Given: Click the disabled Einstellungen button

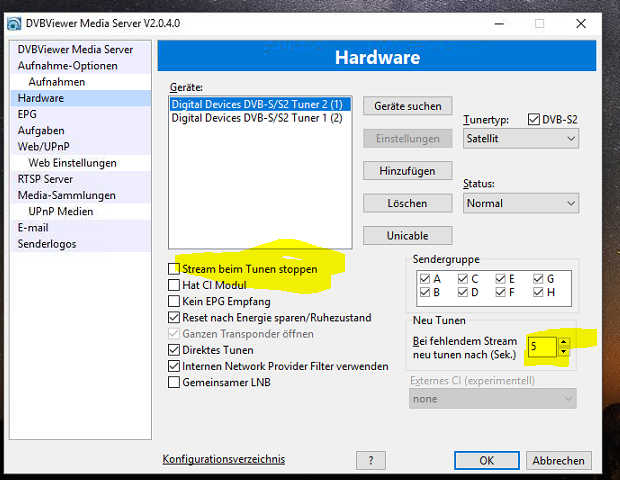Looking at the screenshot, I should click(x=407, y=138).
